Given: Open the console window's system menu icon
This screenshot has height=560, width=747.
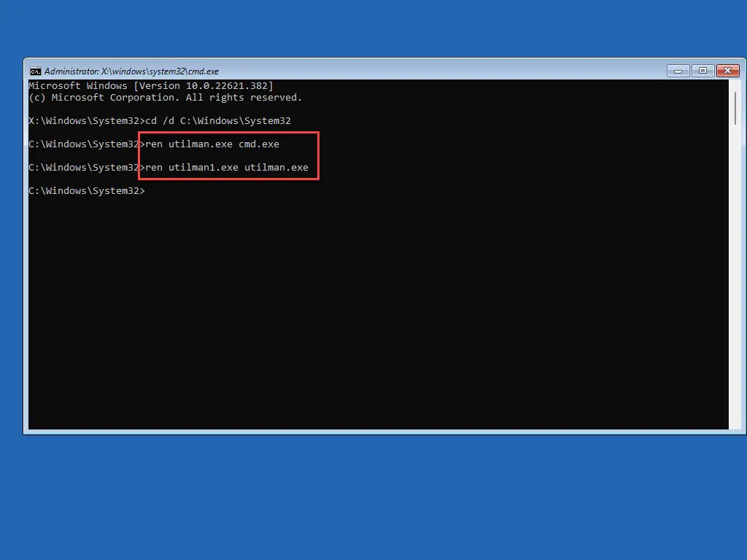Looking at the screenshot, I should point(36,71).
